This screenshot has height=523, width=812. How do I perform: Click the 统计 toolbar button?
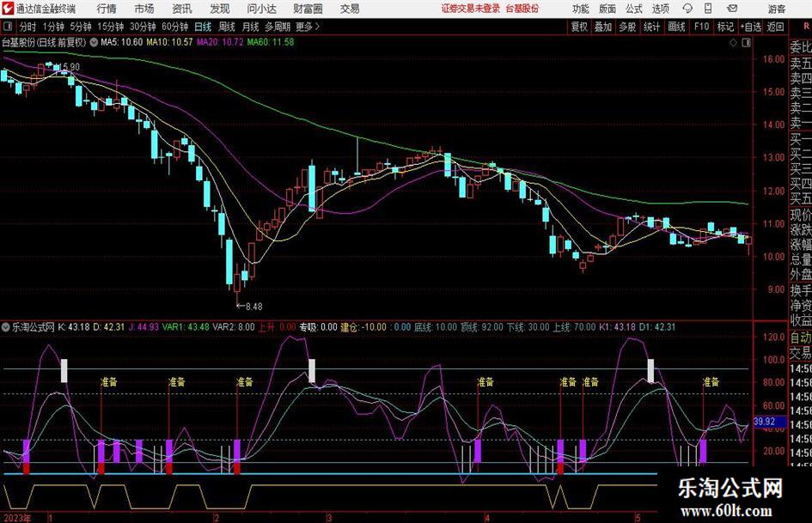pyautogui.click(x=651, y=27)
